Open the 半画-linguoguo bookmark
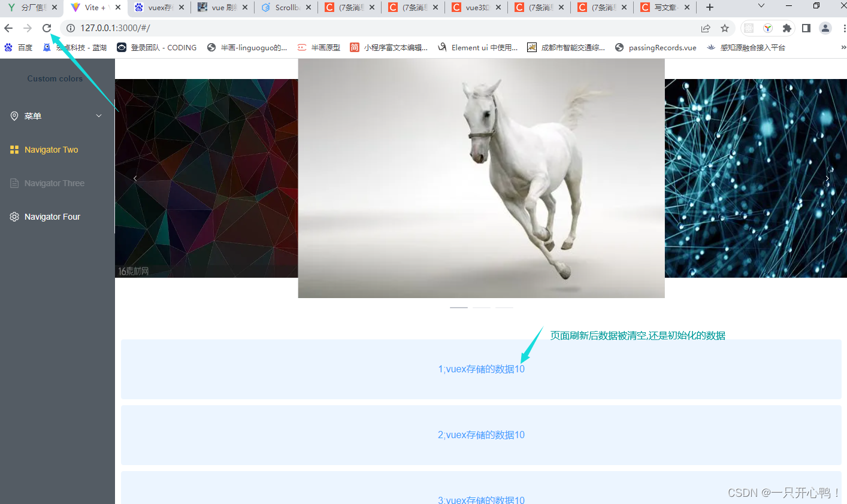 pos(247,47)
